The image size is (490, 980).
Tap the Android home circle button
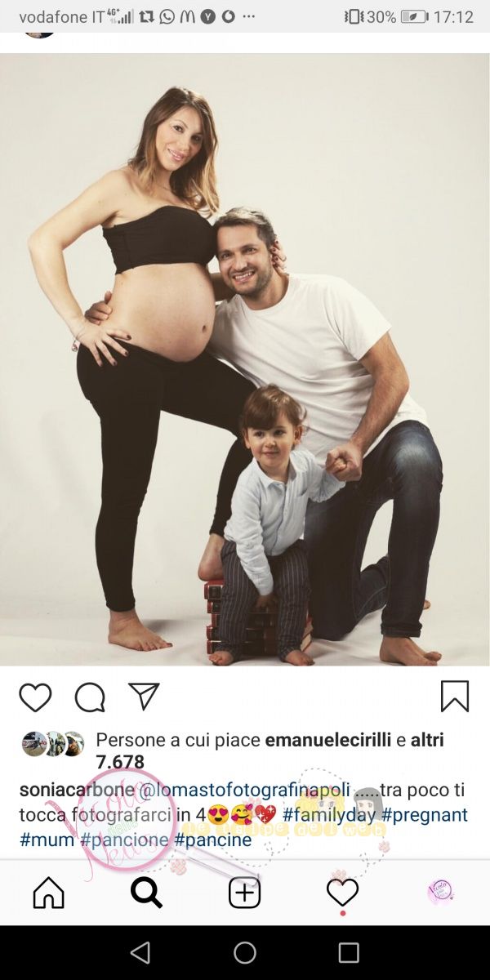245,952
